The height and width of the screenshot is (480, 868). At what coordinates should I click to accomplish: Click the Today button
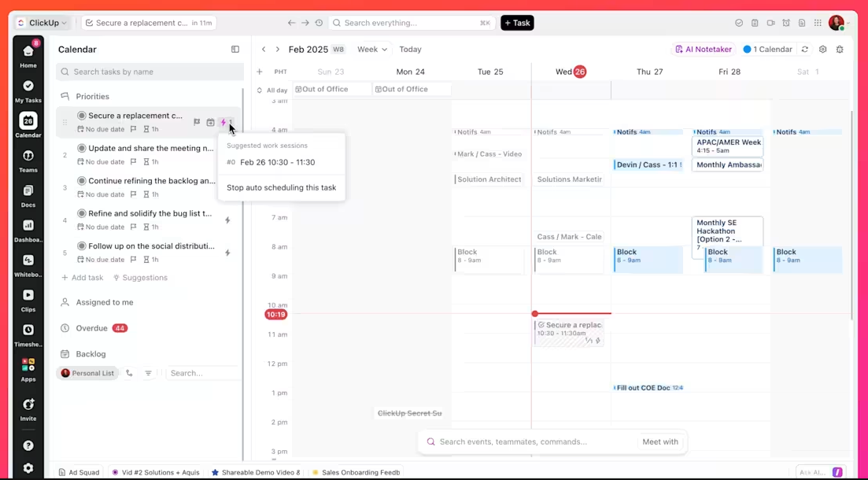point(410,50)
